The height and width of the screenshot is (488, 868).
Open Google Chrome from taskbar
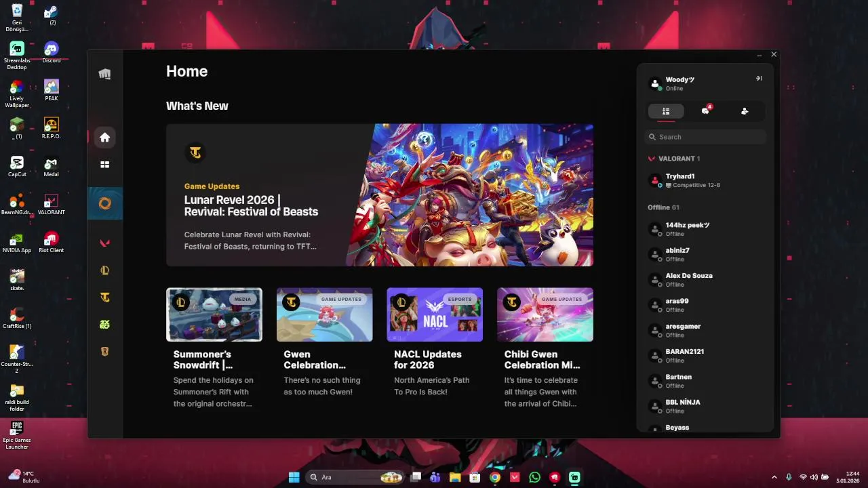(x=495, y=477)
